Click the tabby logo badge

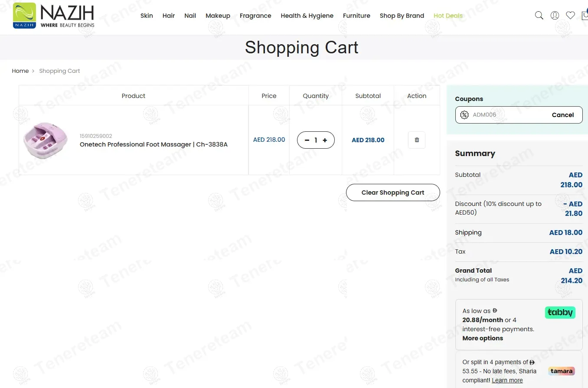click(x=560, y=313)
